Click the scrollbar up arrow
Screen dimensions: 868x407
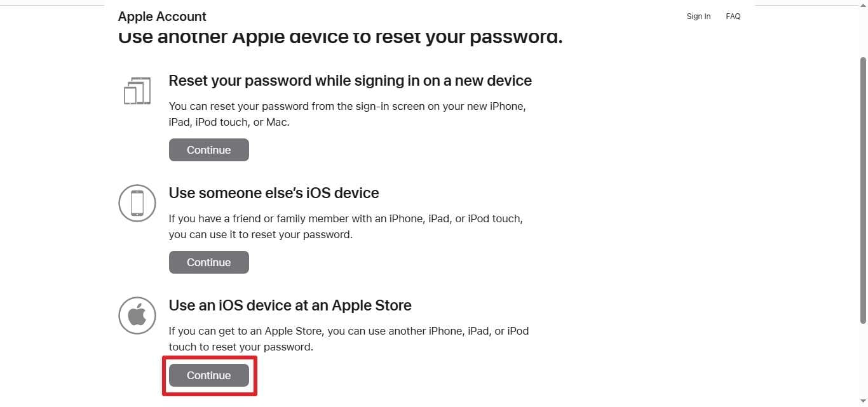[864, 5]
